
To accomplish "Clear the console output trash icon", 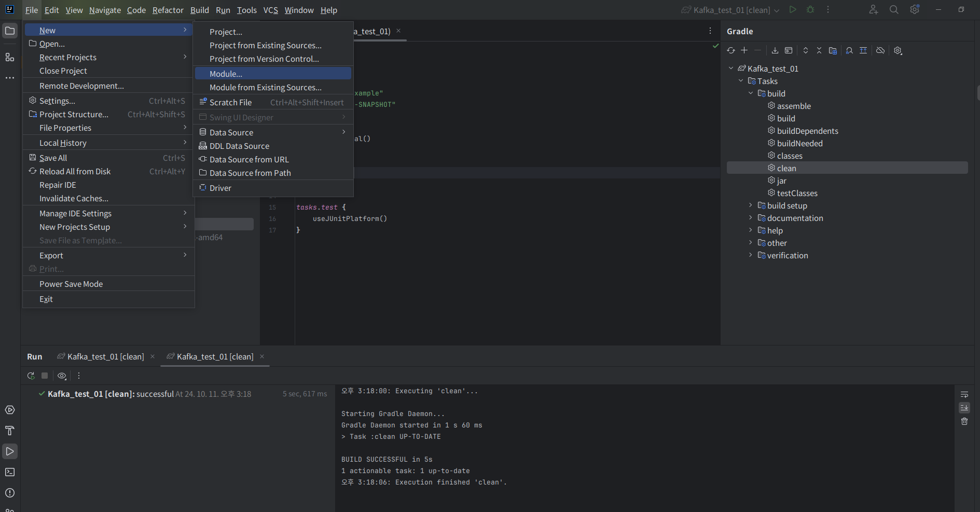I will pos(964,421).
